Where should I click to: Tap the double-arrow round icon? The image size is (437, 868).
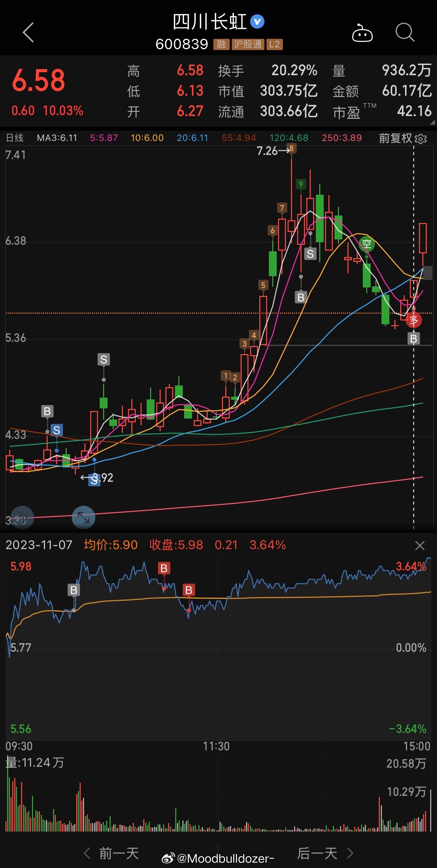[x=22, y=517]
